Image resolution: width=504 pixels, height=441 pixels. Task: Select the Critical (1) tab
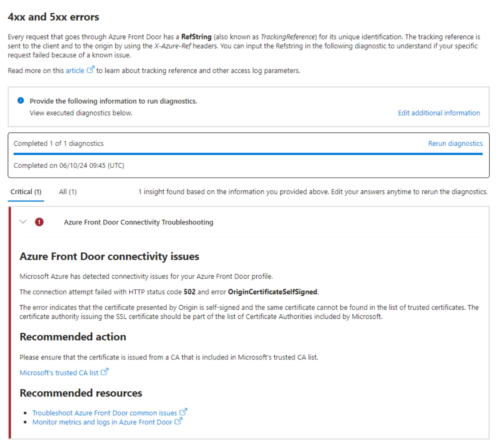(x=26, y=191)
